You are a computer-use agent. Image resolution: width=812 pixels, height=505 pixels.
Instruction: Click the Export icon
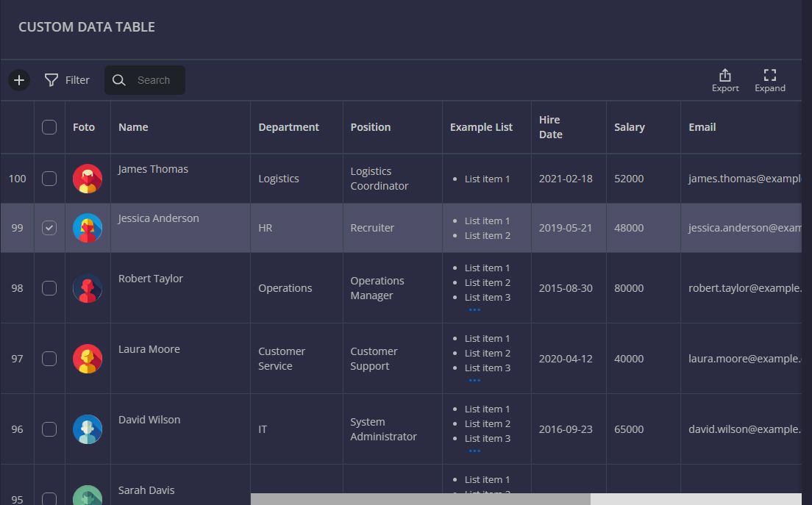(724, 76)
